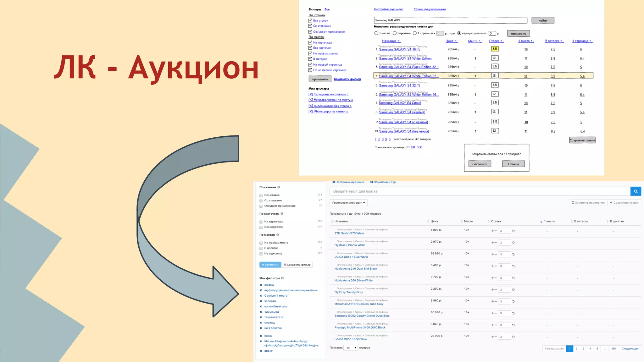
Task: Apply saved filter 'Телефоны по ставкам' in wireframe
Action: click(330, 94)
